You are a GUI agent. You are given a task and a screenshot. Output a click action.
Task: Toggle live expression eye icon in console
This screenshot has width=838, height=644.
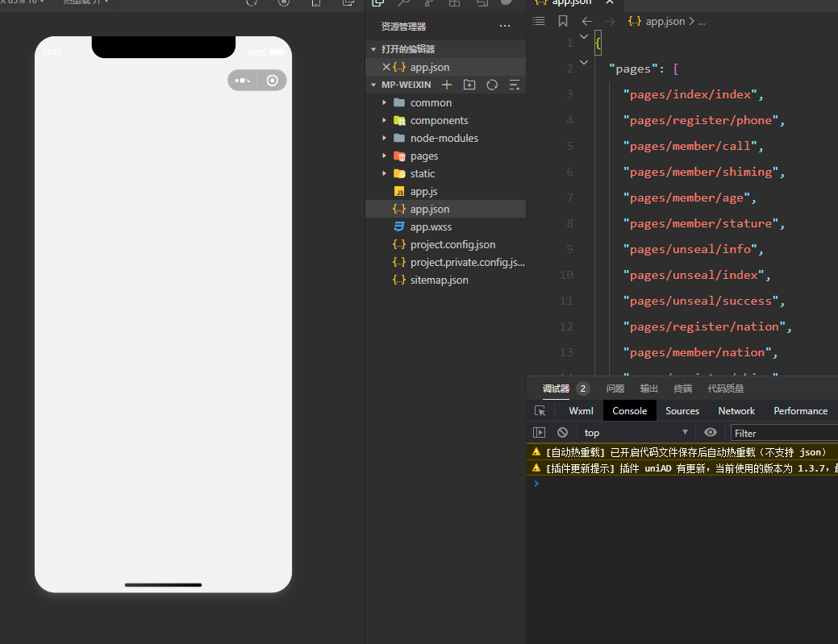click(710, 433)
